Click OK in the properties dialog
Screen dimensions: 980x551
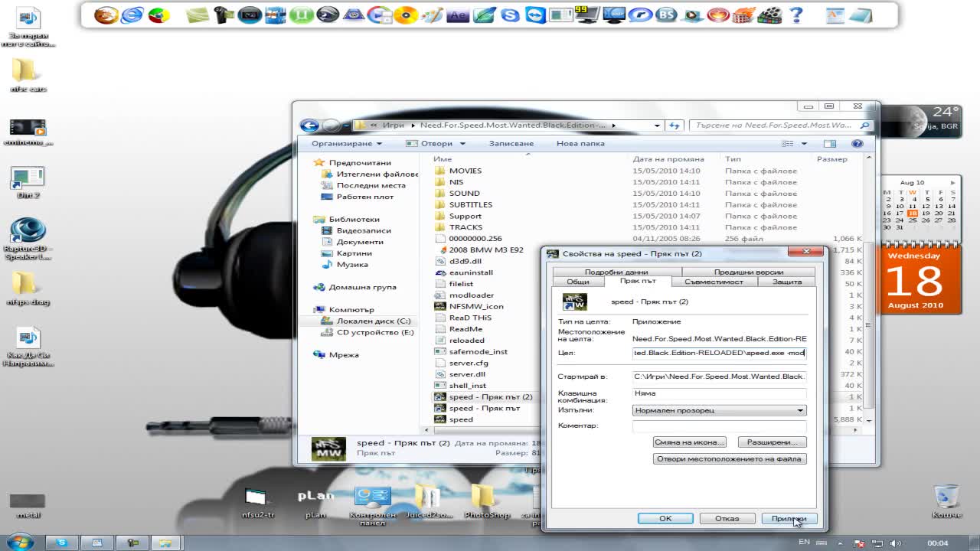pyautogui.click(x=665, y=518)
